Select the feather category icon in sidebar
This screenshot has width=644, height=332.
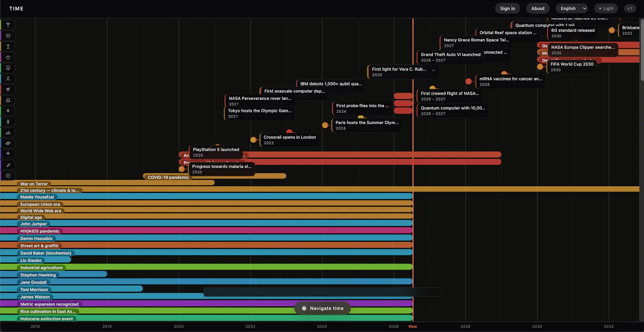pos(8,165)
